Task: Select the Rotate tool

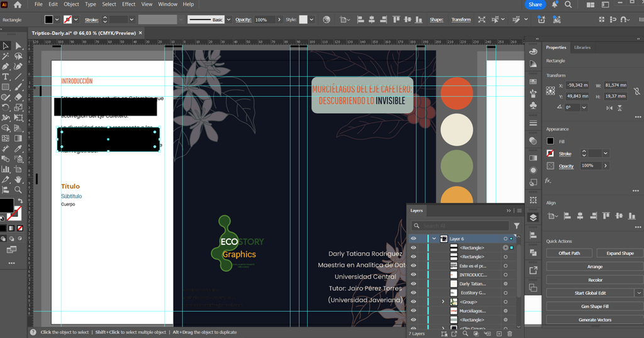Action: point(6,107)
